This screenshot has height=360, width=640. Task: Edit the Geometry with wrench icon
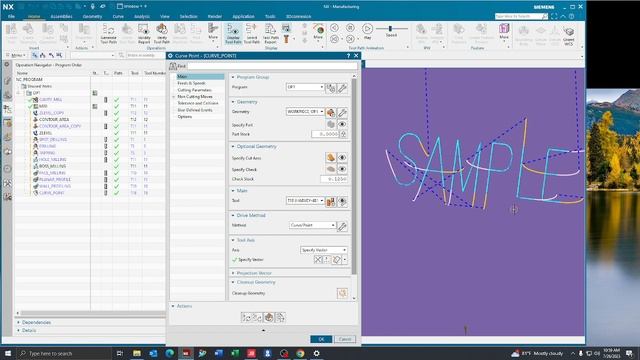[342, 112]
